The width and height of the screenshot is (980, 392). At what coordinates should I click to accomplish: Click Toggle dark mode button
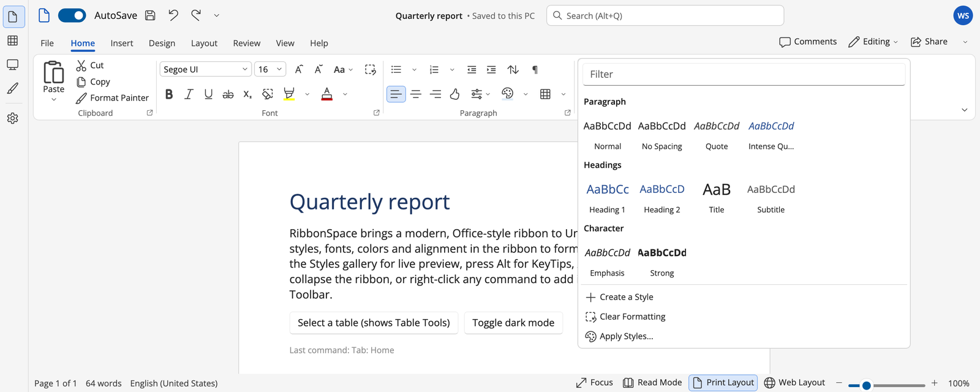[x=513, y=323]
